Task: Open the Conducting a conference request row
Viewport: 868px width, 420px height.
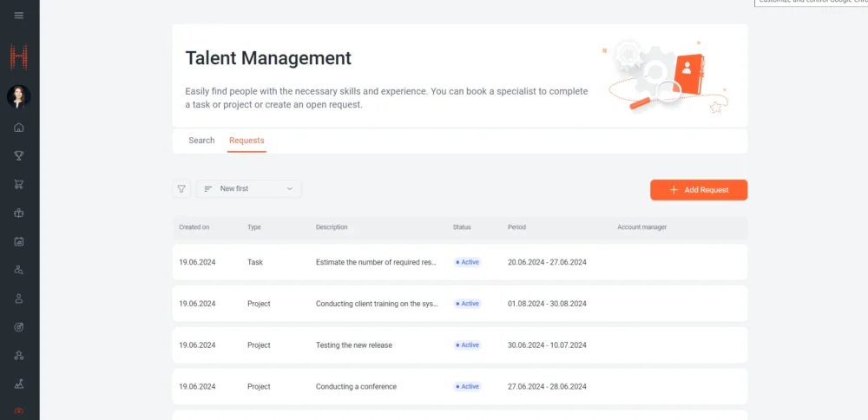Action: [x=356, y=387]
